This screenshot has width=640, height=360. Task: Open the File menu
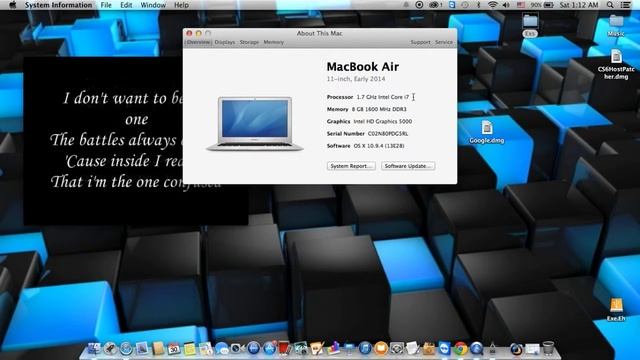pyautogui.click(x=106, y=5)
